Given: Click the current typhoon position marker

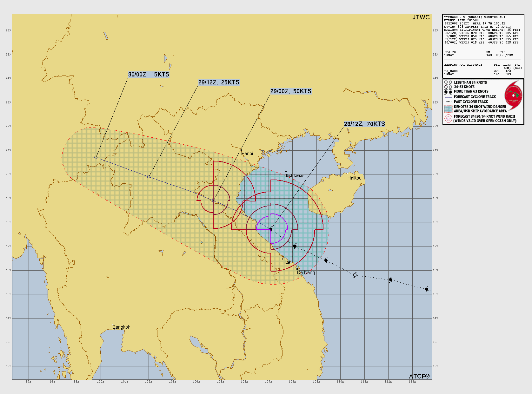Looking at the screenshot, I should (x=271, y=229).
